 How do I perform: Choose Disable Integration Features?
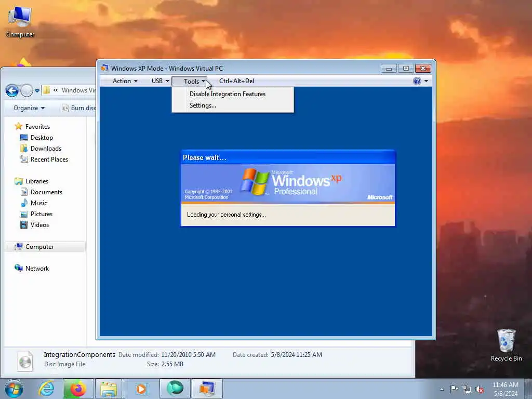click(x=228, y=94)
